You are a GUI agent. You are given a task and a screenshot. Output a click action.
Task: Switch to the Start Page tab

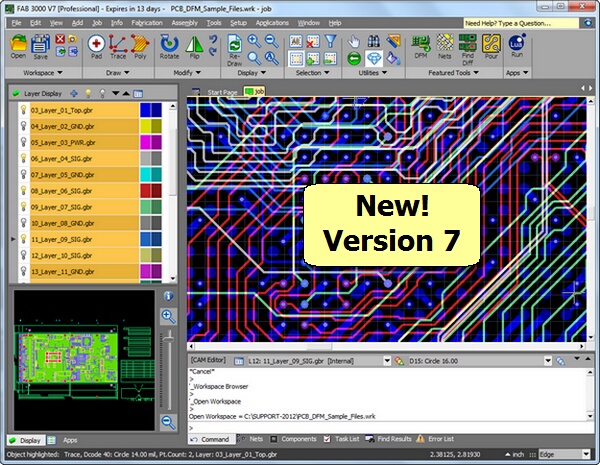point(222,92)
